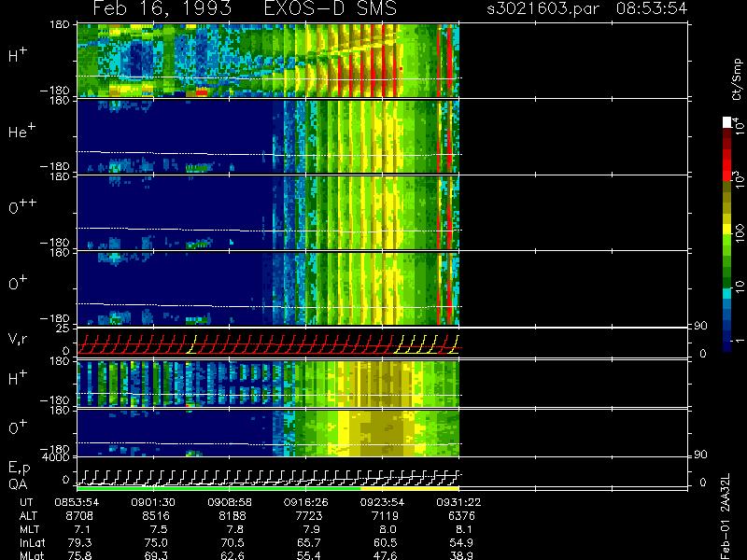Click the 'InLat' row header
The image size is (747, 560).
[x=32, y=542]
